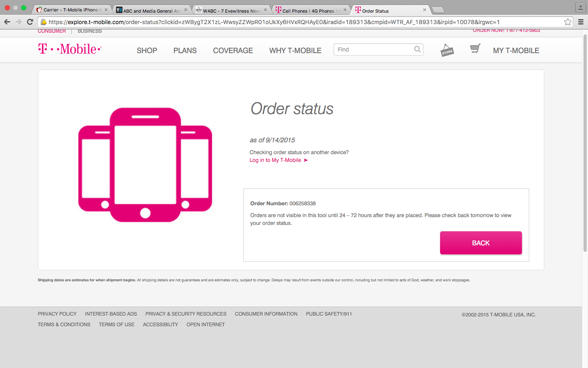The height and width of the screenshot is (368, 588).
Task: Select the BUSINESS link
Action: tap(90, 31)
